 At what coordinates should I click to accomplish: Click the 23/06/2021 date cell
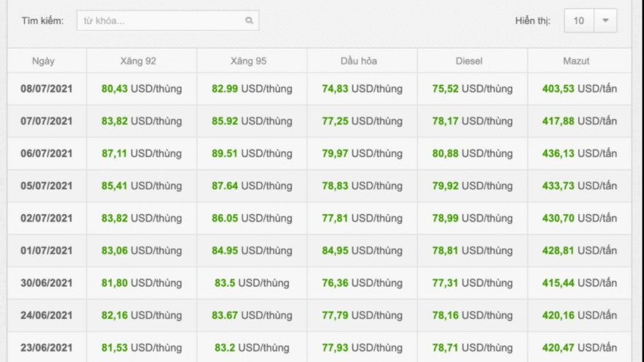point(47,347)
